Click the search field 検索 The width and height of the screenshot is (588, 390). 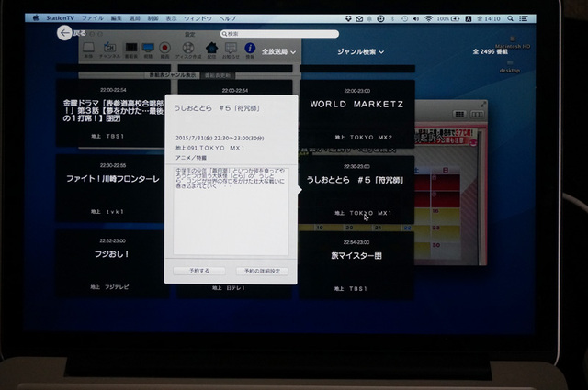(279, 34)
